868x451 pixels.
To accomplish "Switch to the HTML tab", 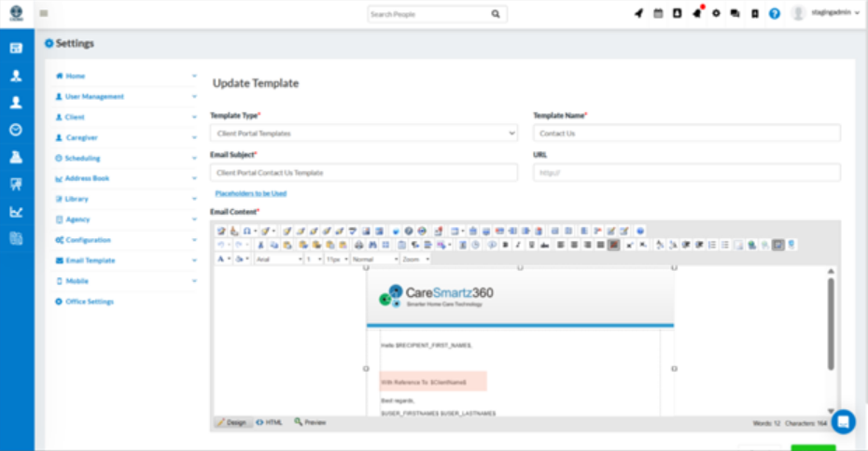I will click(x=270, y=422).
